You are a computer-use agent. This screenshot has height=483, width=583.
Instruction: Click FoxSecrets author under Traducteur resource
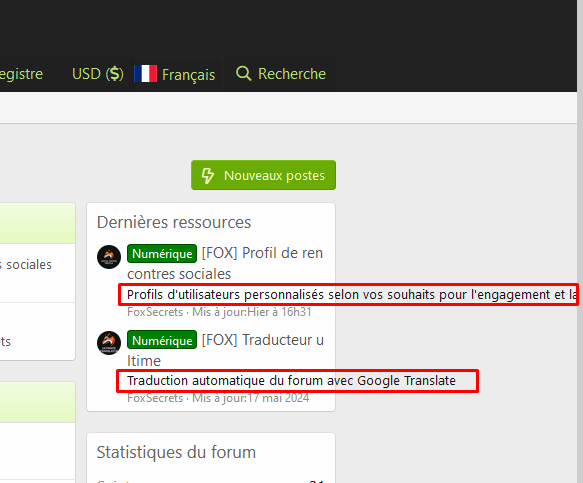pyautogui.click(x=155, y=398)
